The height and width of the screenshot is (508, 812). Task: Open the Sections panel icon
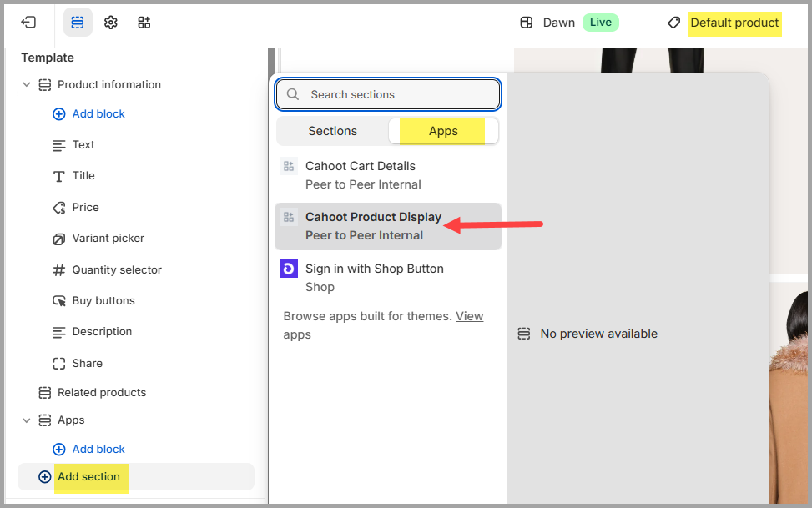tap(78, 23)
